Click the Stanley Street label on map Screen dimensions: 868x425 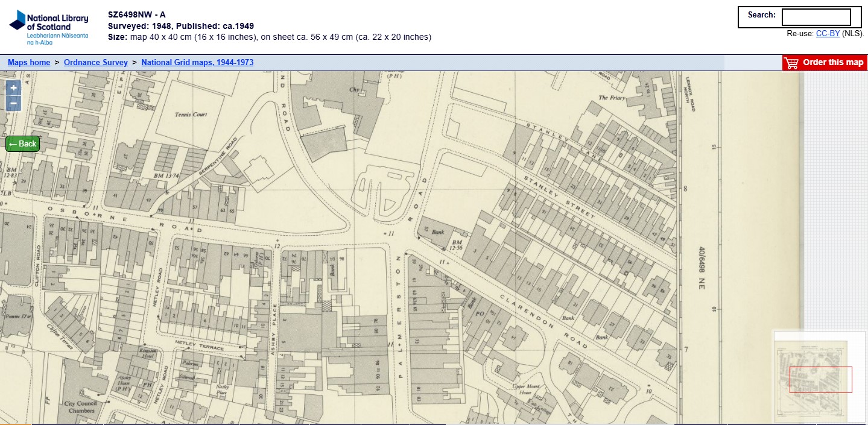pos(559,197)
